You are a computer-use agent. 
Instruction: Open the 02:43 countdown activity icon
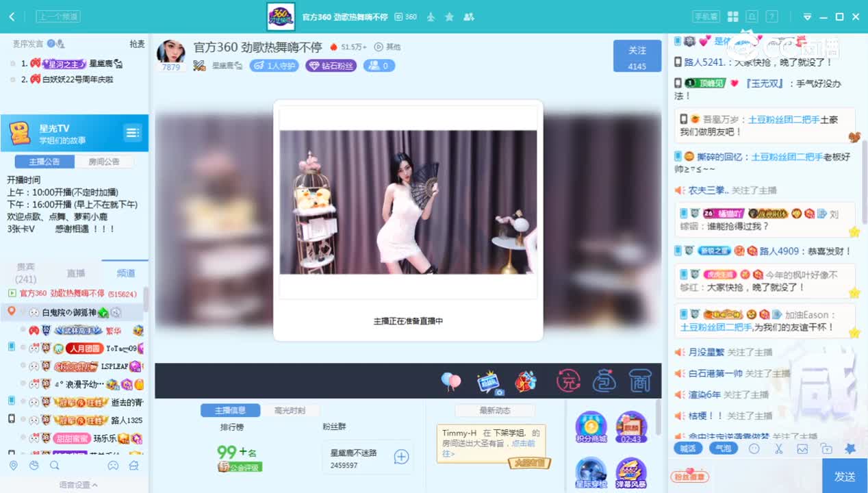tap(631, 427)
